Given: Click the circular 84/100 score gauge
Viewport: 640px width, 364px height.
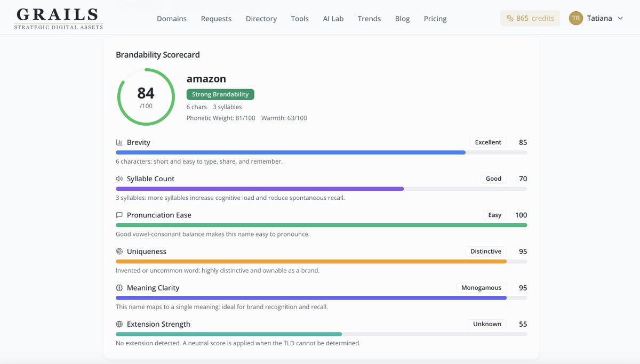Looking at the screenshot, I should pos(146,97).
